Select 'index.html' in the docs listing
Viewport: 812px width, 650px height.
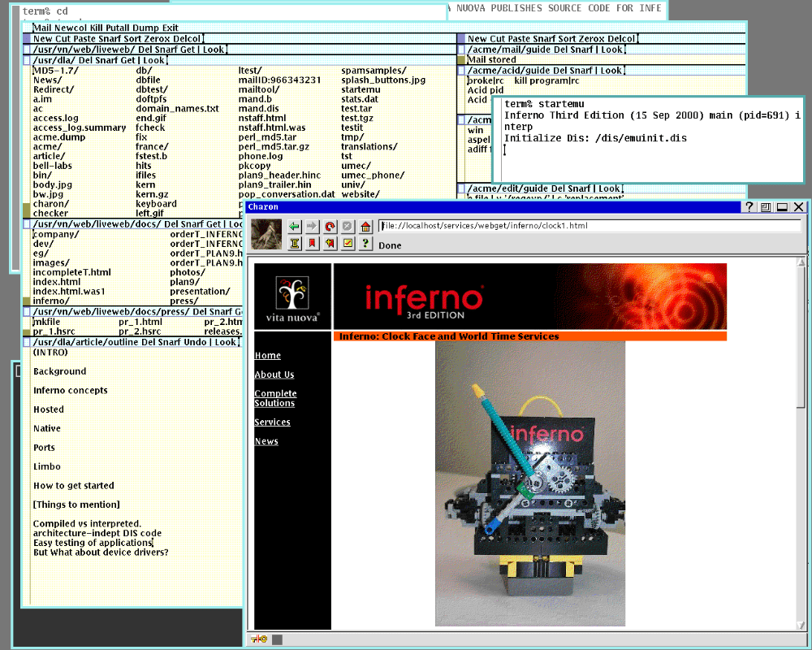pos(57,282)
